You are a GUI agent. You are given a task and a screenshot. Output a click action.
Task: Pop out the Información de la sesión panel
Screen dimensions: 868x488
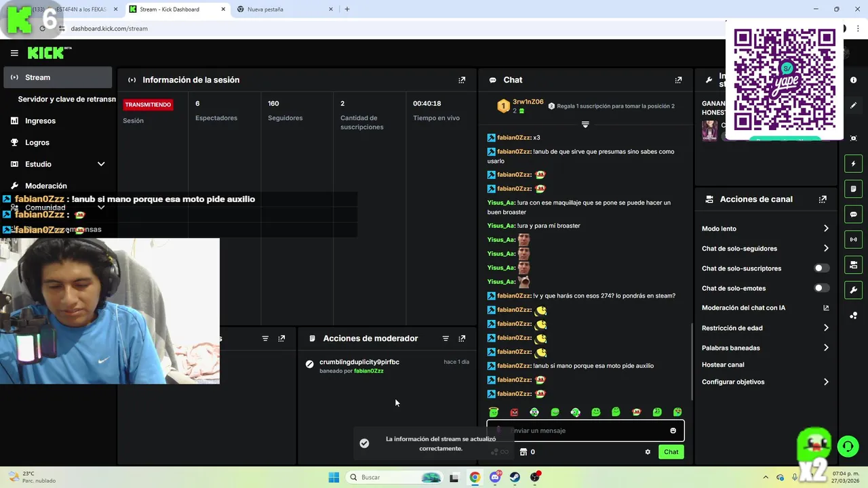(462, 80)
